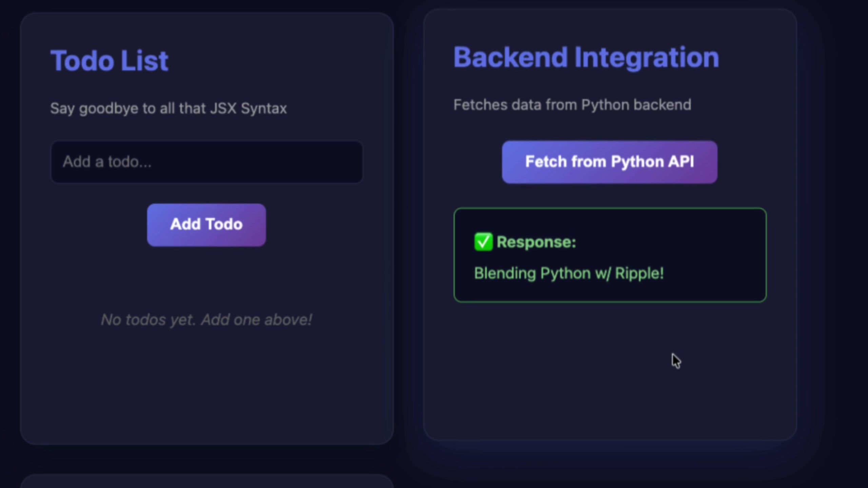The height and width of the screenshot is (488, 868).
Task: Click inside the Todo List card
Action: pos(206,390)
